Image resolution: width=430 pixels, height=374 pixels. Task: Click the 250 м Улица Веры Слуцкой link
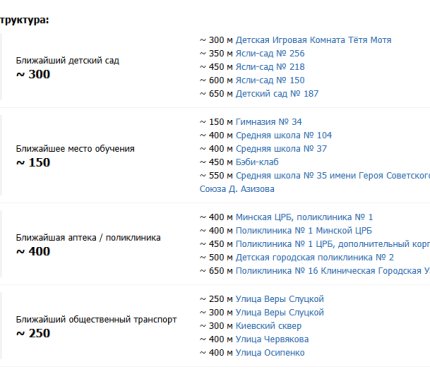tap(280, 299)
